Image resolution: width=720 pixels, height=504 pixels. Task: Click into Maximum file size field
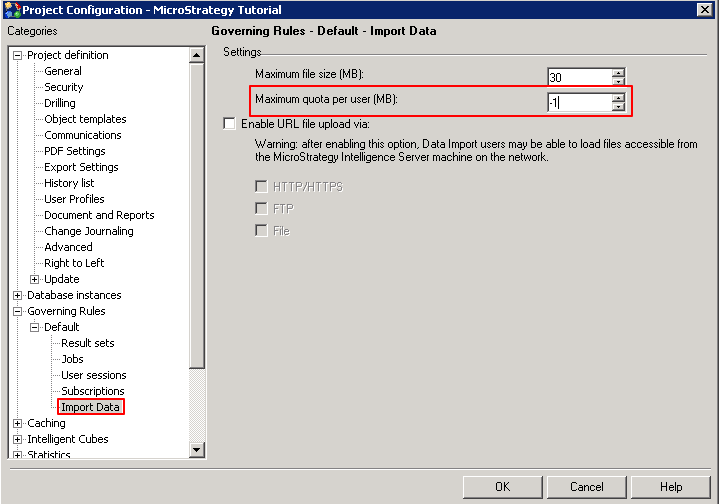click(578, 77)
